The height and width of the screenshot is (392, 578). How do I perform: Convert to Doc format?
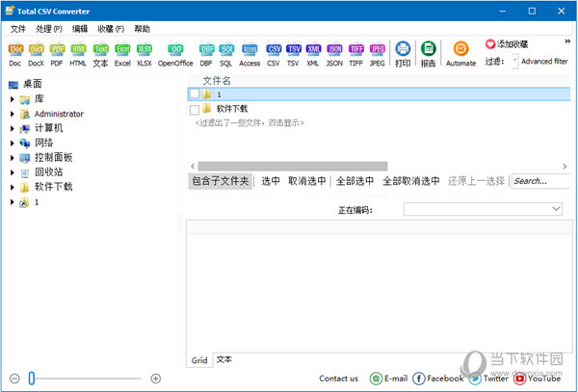coord(15,55)
